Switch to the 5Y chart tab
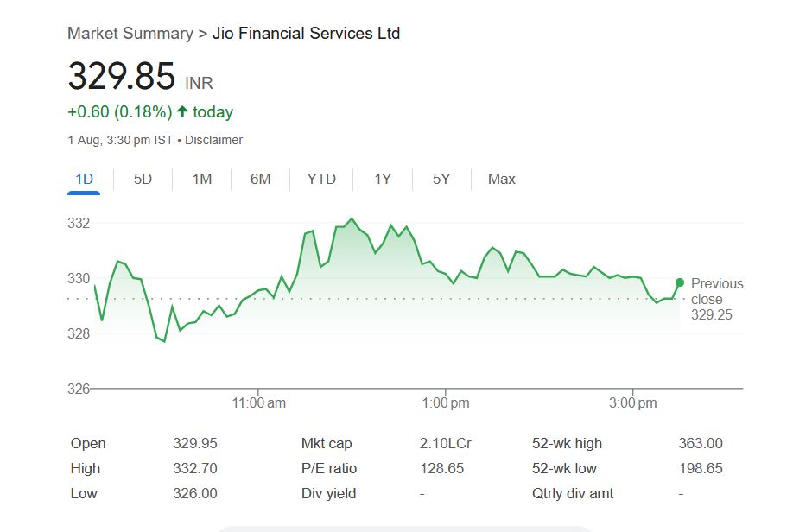 tap(441, 179)
